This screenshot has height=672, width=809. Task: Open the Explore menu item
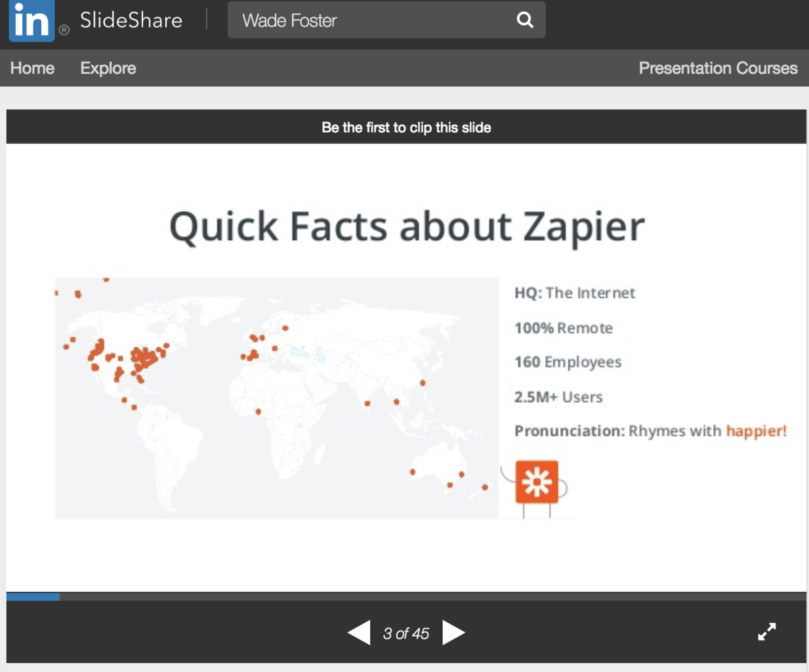point(108,68)
